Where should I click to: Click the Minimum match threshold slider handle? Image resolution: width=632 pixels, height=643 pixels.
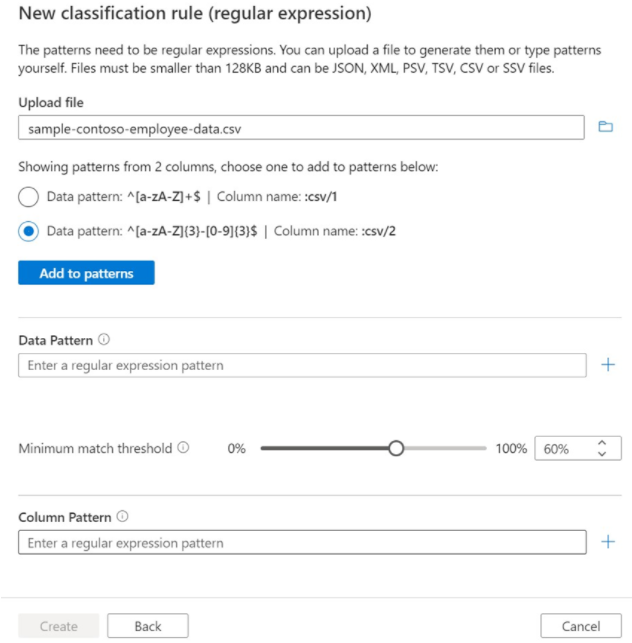[396, 448]
